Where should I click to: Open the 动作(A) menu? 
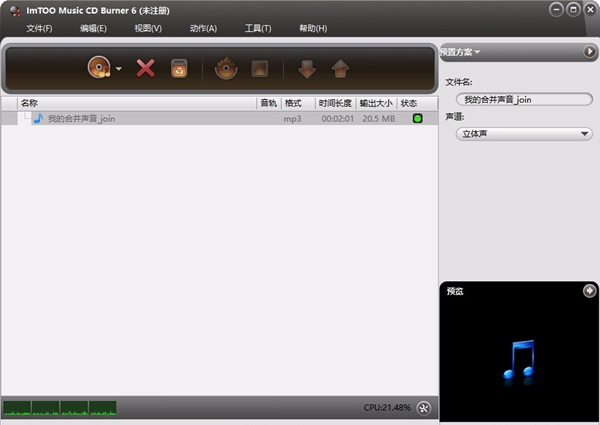point(203,28)
